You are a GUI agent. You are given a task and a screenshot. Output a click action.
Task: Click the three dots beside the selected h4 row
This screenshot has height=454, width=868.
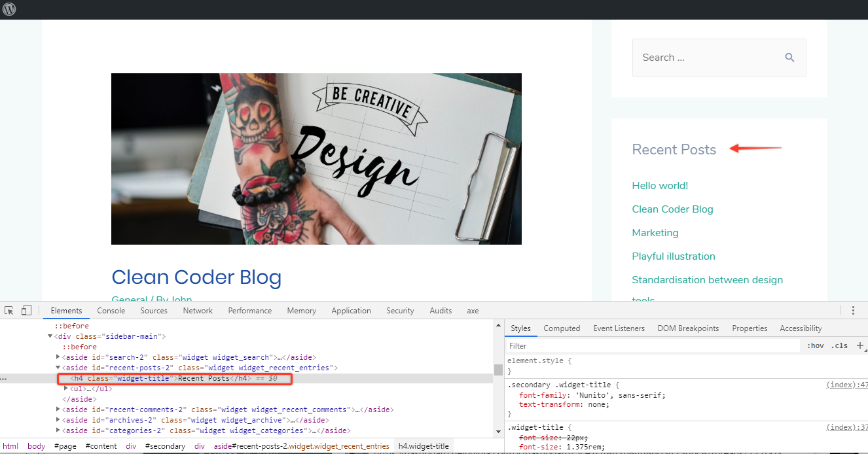pos(4,379)
